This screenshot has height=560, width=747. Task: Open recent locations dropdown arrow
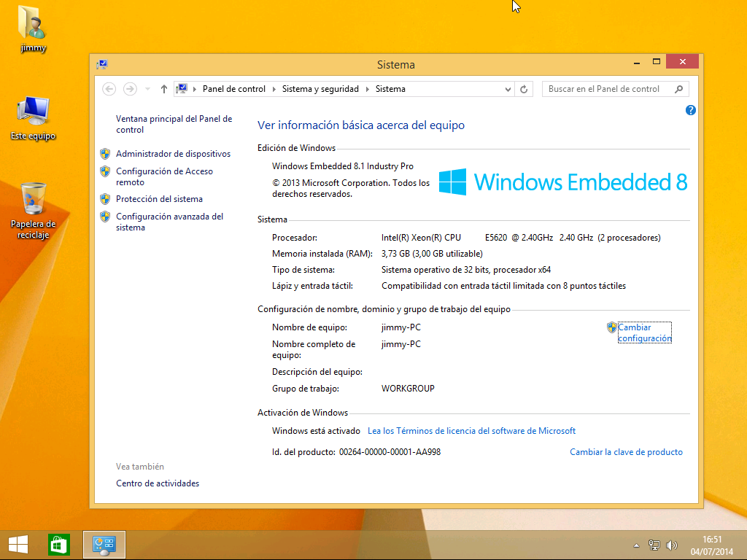(147, 89)
